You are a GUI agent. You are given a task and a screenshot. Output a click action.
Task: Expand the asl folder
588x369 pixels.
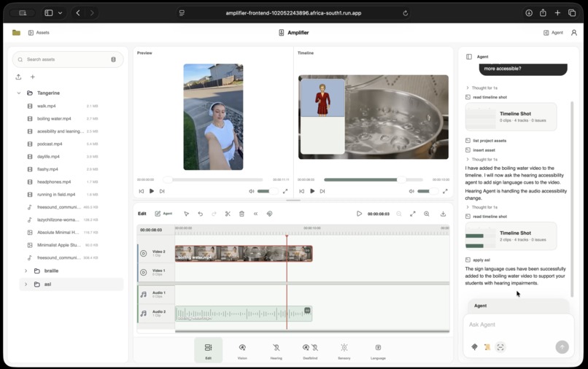click(26, 284)
